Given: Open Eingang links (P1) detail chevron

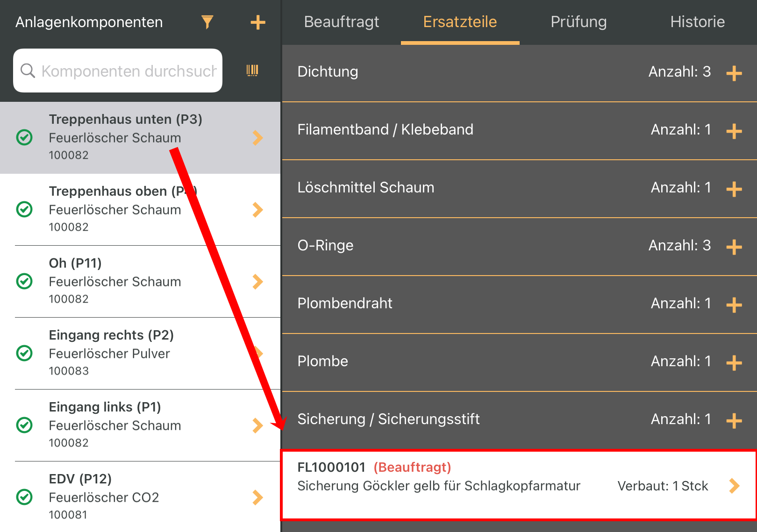Looking at the screenshot, I should pos(257,425).
